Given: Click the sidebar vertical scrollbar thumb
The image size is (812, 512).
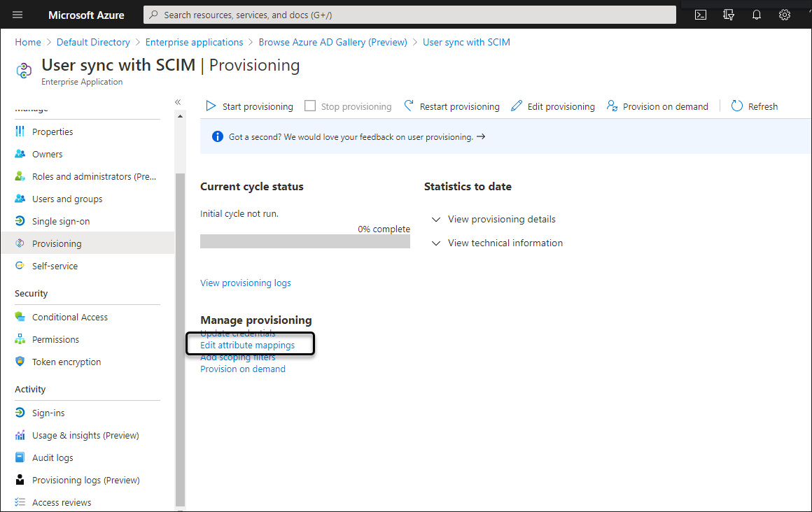Looking at the screenshot, I should click(x=180, y=339).
